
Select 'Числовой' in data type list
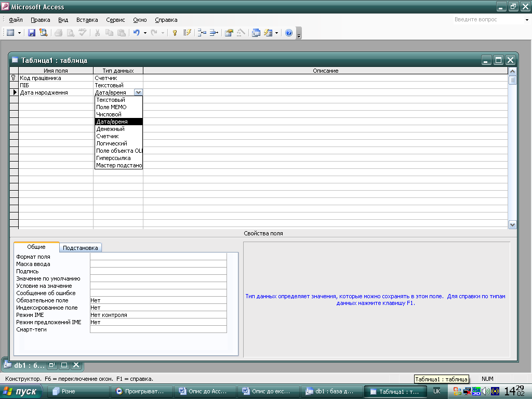119,114
